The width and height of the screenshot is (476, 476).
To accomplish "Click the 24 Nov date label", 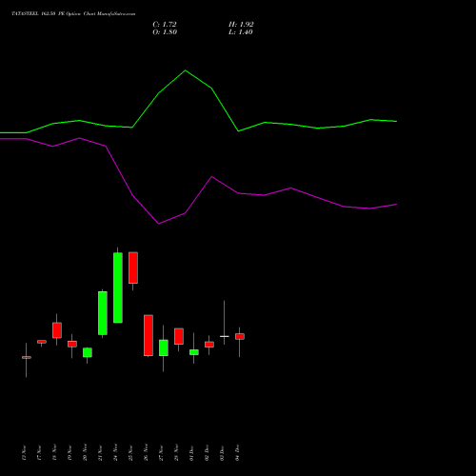I will coord(115,453).
